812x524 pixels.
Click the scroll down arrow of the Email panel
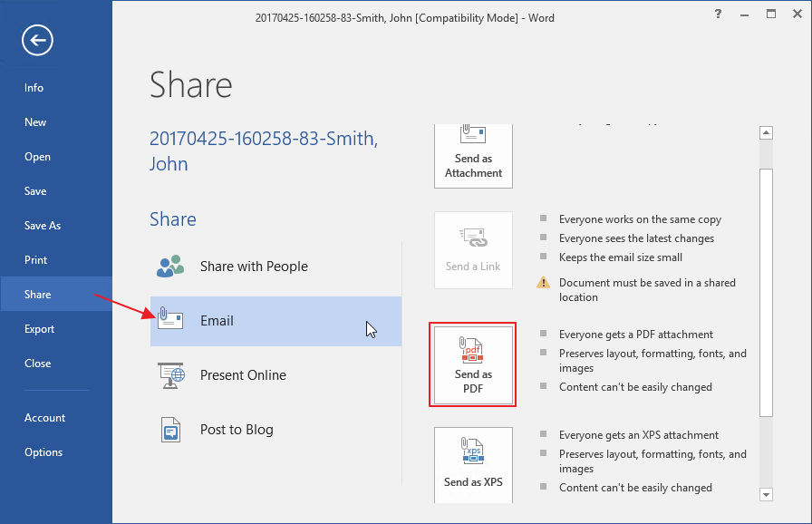pyautogui.click(x=766, y=494)
